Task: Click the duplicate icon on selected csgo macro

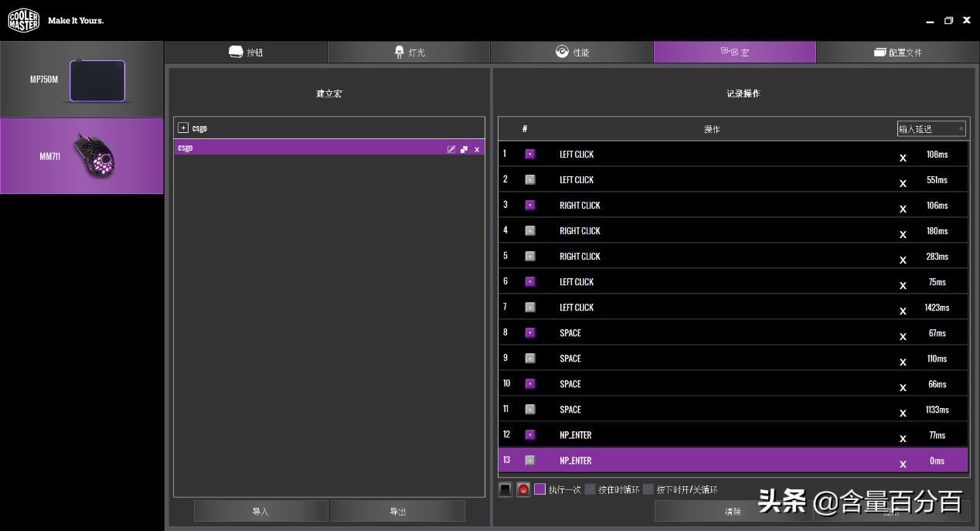Action: coord(464,149)
